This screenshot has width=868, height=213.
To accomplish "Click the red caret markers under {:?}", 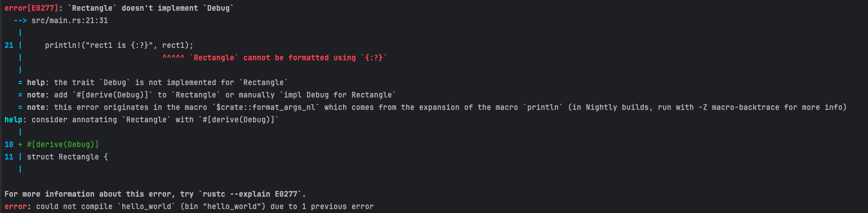I will [x=173, y=58].
